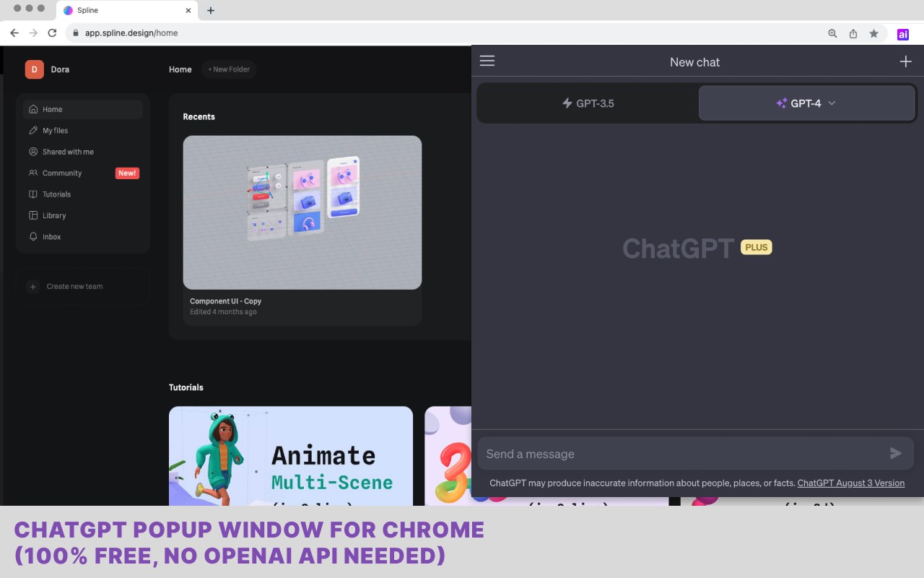Bookmark the page with the star icon

[x=873, y=33]
